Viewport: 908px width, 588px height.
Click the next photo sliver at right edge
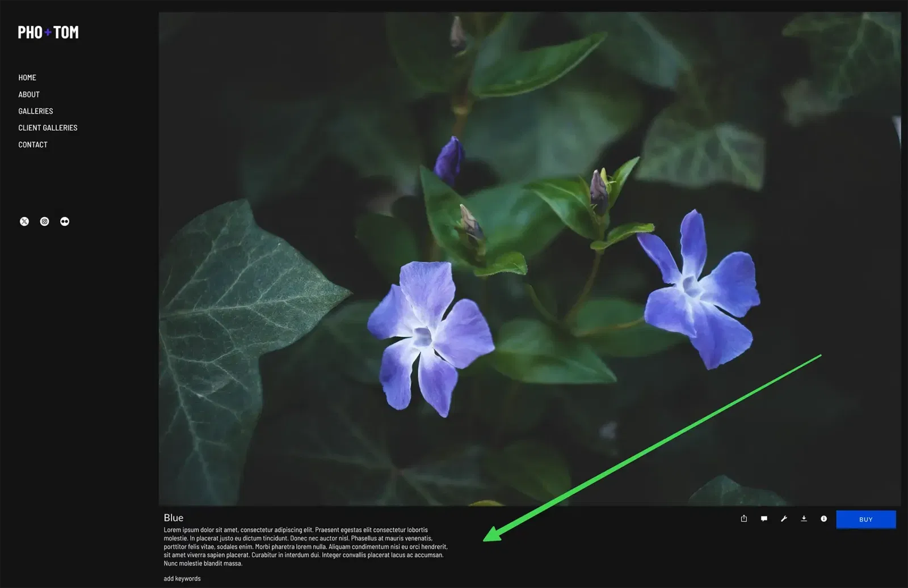tap(904, 255)
